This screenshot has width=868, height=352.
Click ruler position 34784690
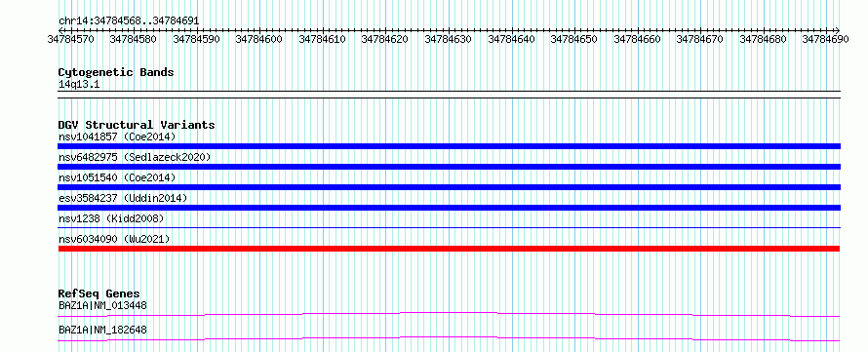(x=825, y=39)
